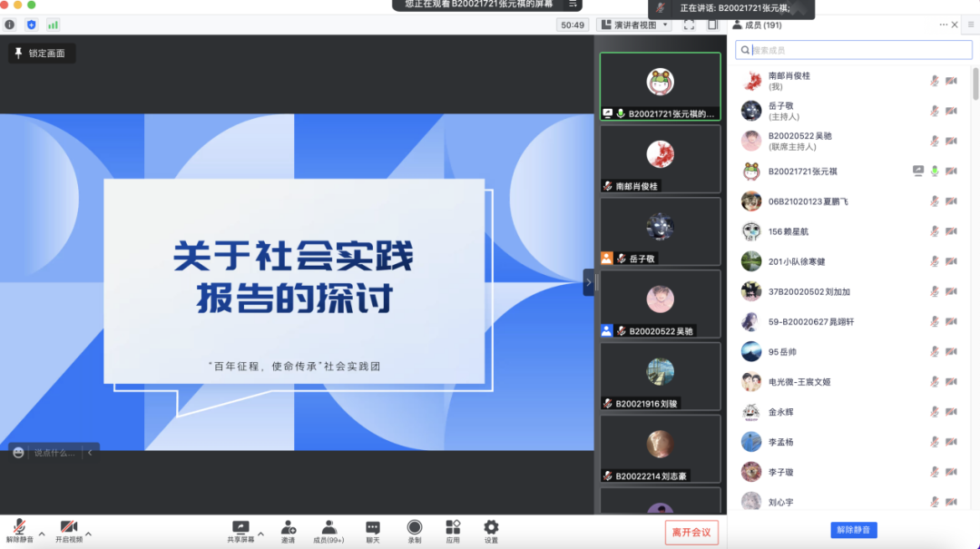Enter full screen mode icon
Viewport: 980px width, 549px height.
click(689, 25)
